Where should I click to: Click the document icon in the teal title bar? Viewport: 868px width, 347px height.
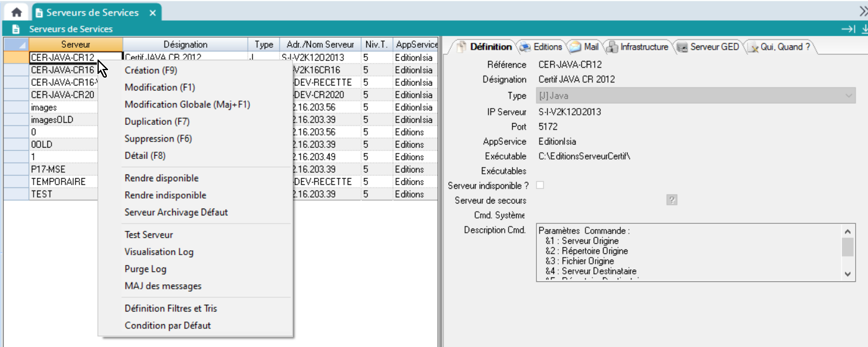[16, 29]
